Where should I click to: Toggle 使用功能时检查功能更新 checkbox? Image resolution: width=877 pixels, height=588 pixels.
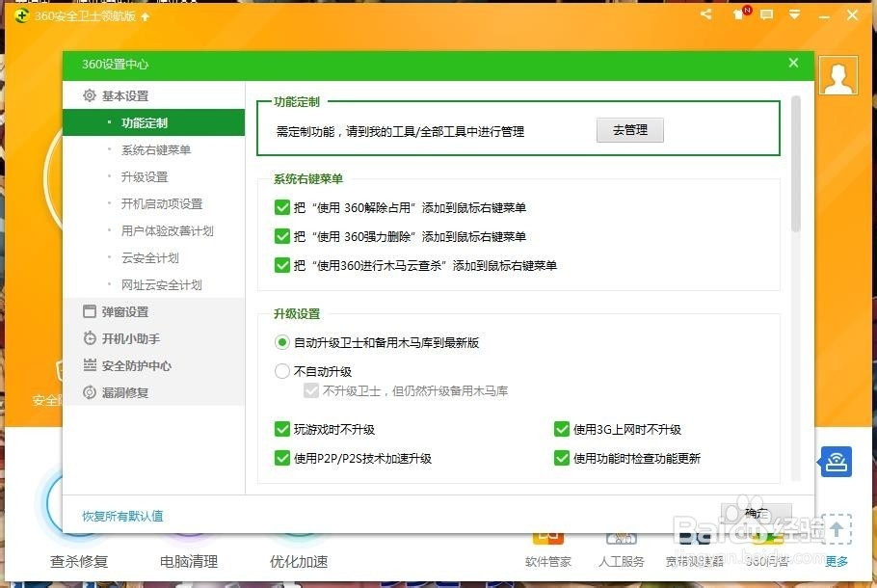point(562,458)
